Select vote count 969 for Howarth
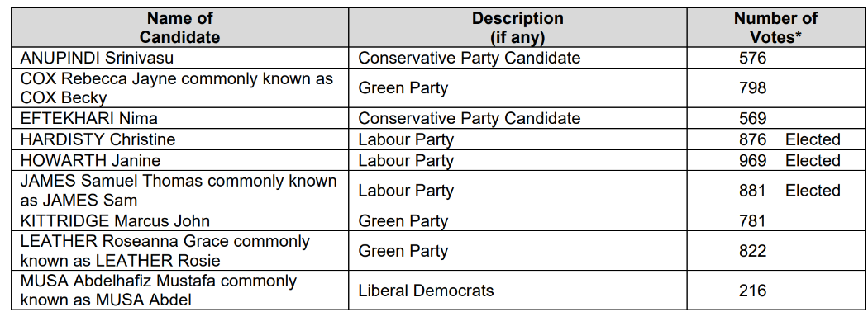868x312 pixels. (x=753, y=160)
